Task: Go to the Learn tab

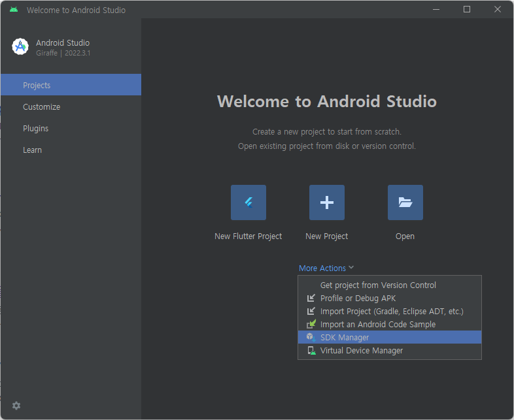Action: (x=71, y=150)
